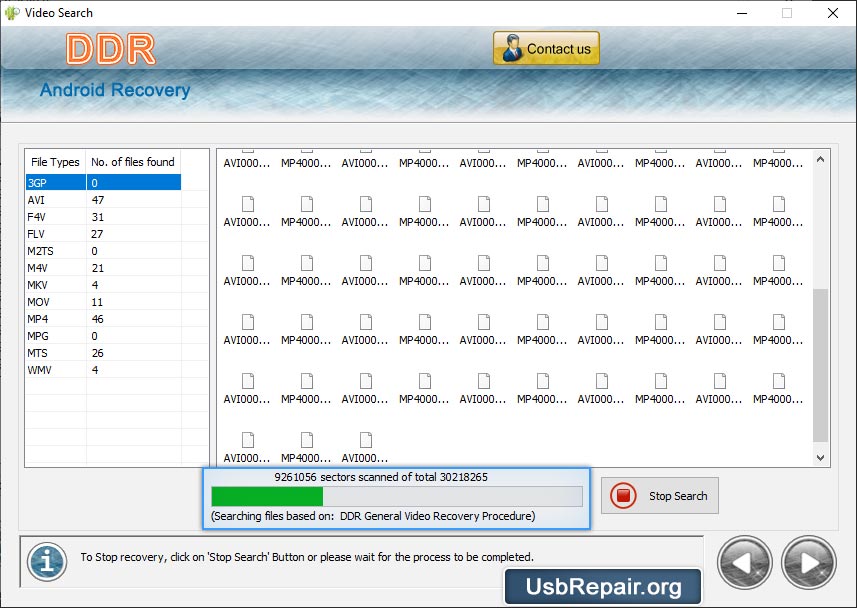Click the M4V count value 21
Viewport: 857px width, 608px height.
point(98,268)
